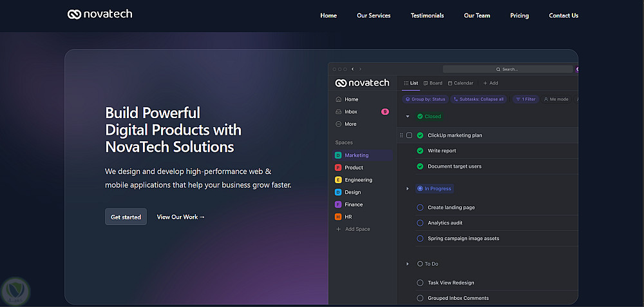
Task: Follow the View Our Work link
Action: pyautogui.click(x=181, y=217)
